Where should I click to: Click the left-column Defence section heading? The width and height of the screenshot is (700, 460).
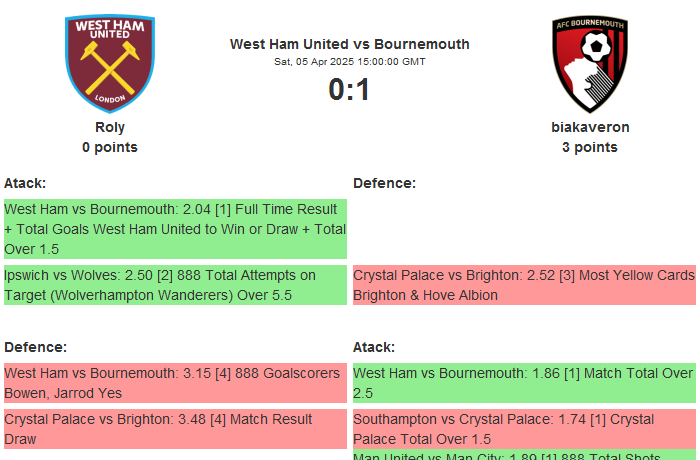[x=35, y=347]
